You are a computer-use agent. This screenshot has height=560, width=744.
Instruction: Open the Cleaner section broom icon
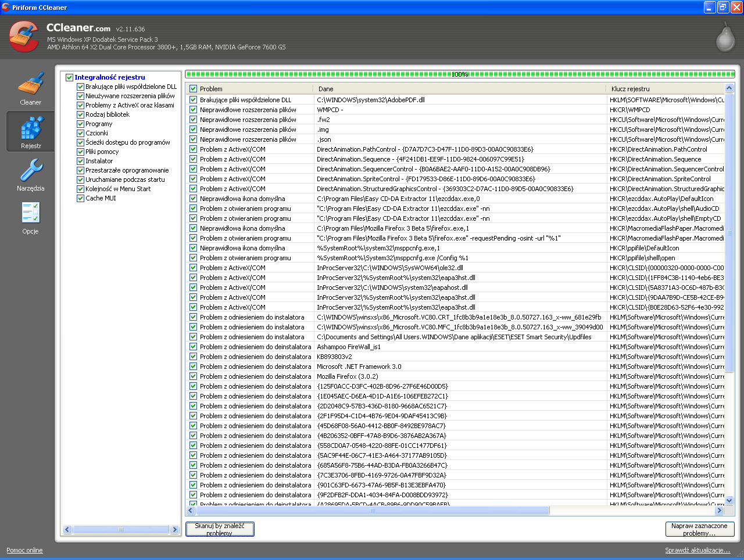(30, 84)
